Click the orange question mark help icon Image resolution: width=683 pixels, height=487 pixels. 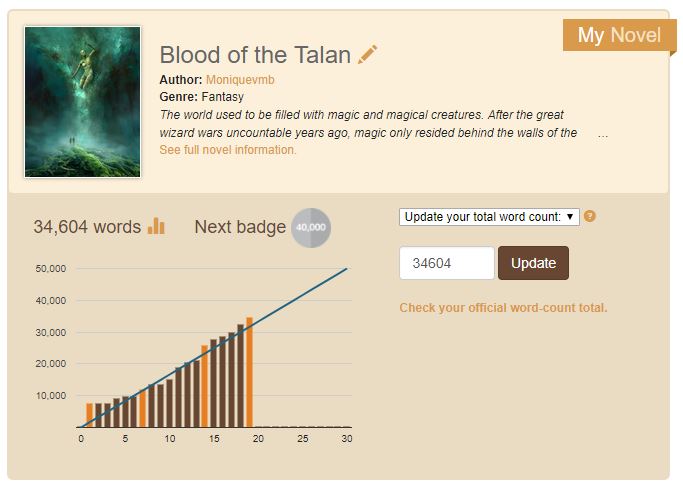tap(590, 216)
